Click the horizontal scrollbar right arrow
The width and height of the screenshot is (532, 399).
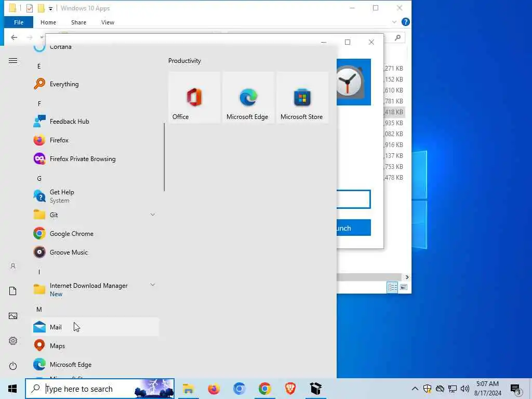click(x=407, y=277)
